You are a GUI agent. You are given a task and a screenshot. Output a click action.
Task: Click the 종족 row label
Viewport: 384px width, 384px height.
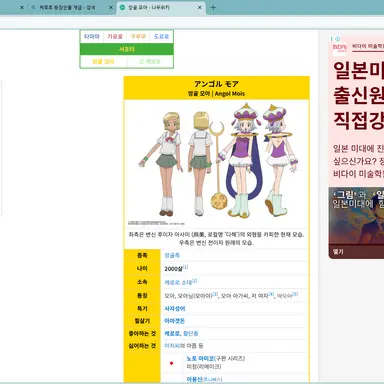[x=142, y=255]
